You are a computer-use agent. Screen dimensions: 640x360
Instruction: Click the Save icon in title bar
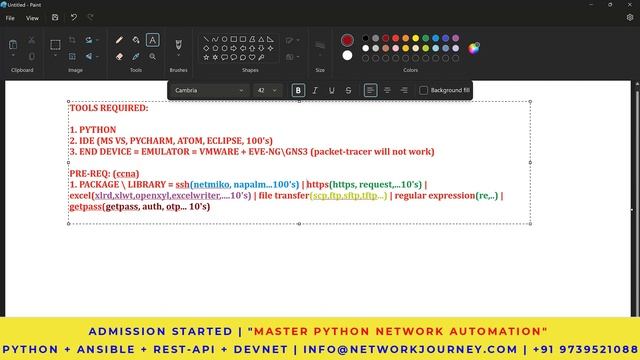click(x=55, y=18)
